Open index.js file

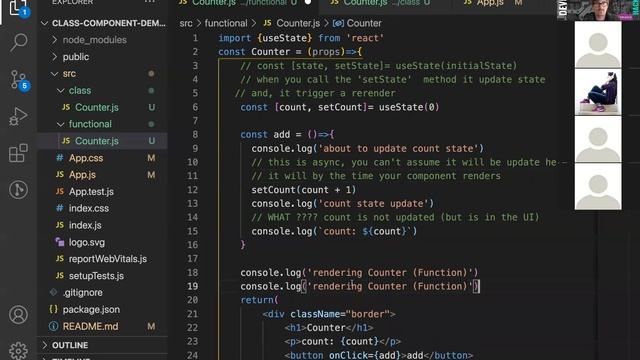click(x=85, y=225)
